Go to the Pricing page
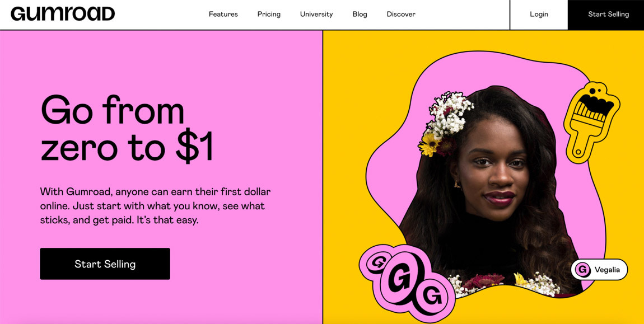The height and width of the screenshot is (324, 644). [269, 14]
